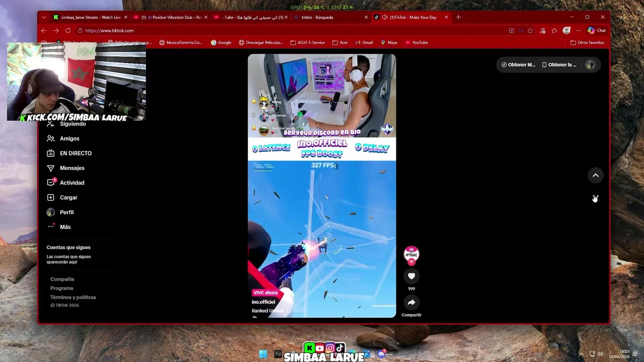Close the tiktok - Búsqueda tab
Screen dimensions: 644x362
click(366, 17)
